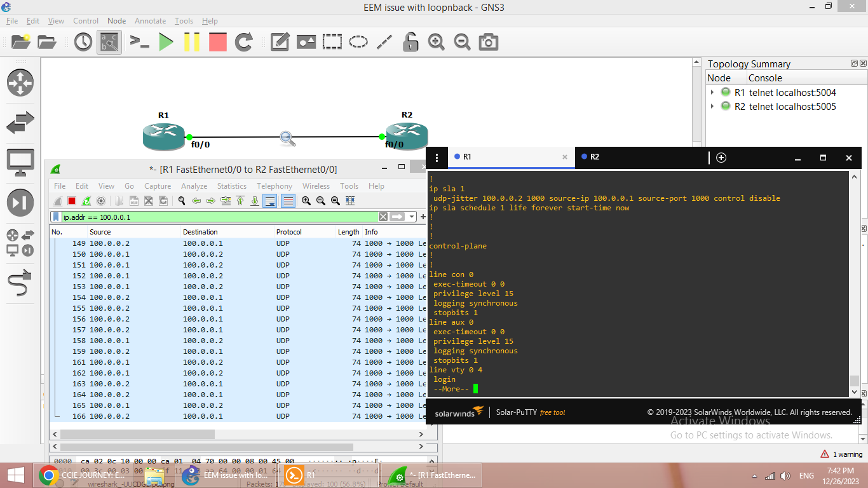Toggle packet list colorization in Wireshark
The image size is (868, 488).
[x=287, y=200]
